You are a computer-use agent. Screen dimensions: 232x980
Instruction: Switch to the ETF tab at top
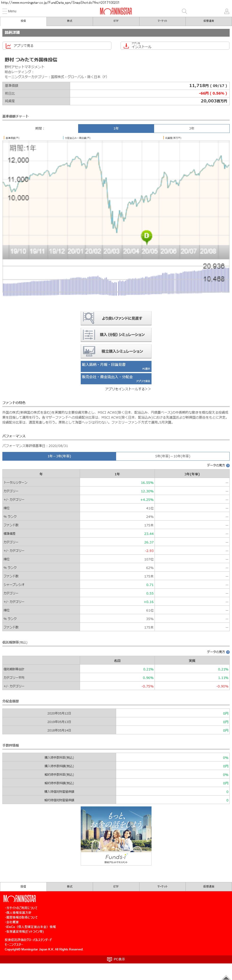(116, 21)
